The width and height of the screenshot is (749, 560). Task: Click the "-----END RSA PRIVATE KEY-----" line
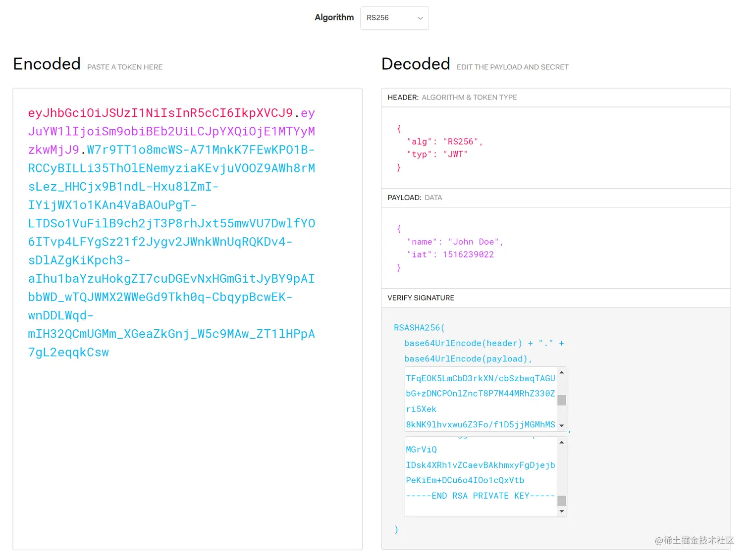coord(481,496)
